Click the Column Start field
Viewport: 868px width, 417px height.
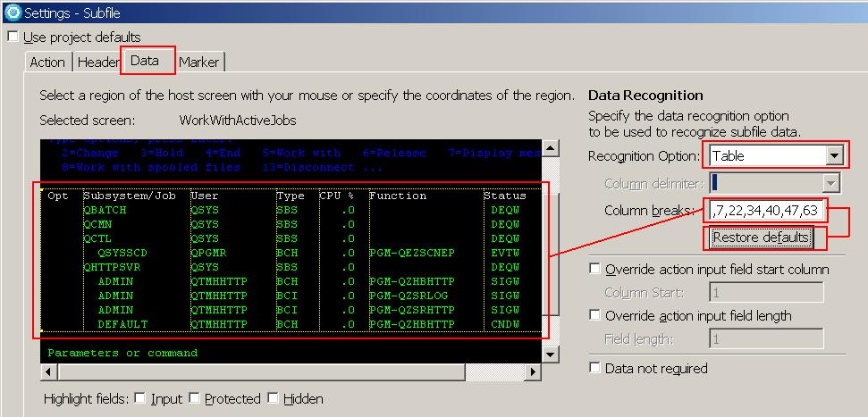pos(765,293)
